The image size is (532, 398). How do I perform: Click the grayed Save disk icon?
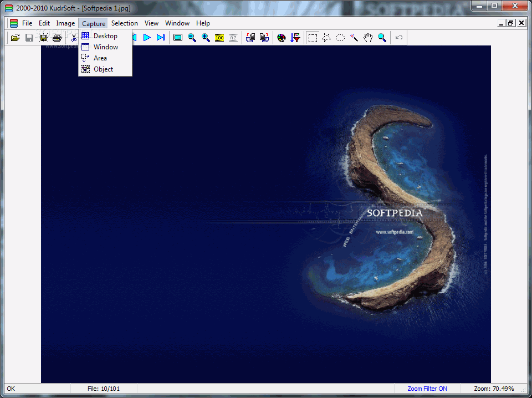click(x=29, y=38)
